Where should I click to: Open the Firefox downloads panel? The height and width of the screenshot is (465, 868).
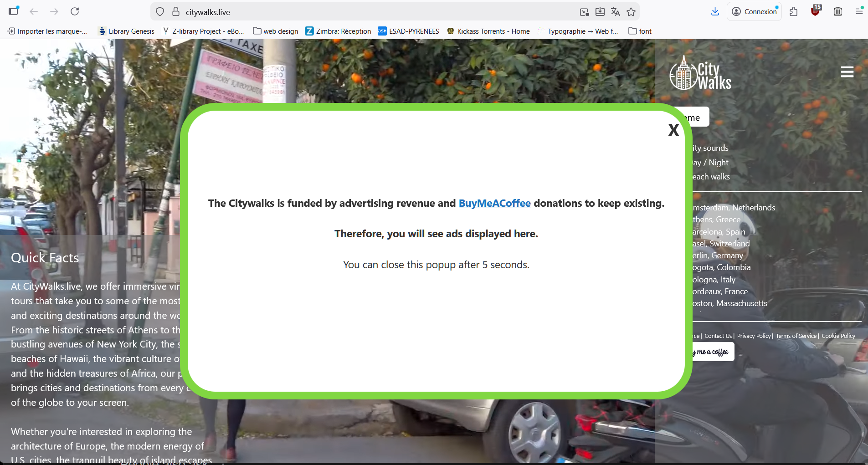click(x=715, y=12)
